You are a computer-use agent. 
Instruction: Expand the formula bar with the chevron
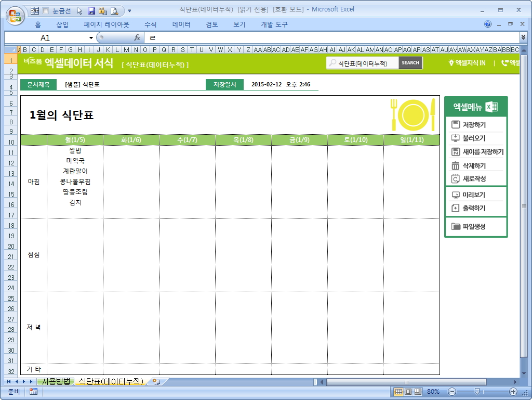(523, 37)
